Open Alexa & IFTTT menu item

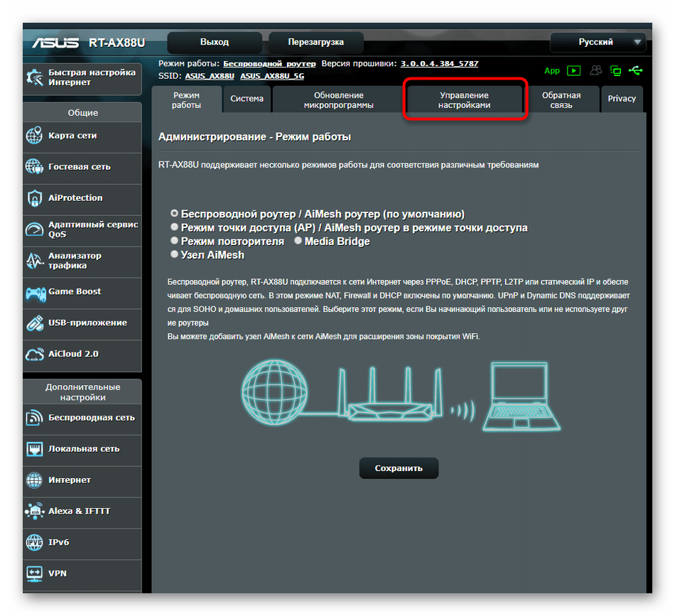point(82,512)
